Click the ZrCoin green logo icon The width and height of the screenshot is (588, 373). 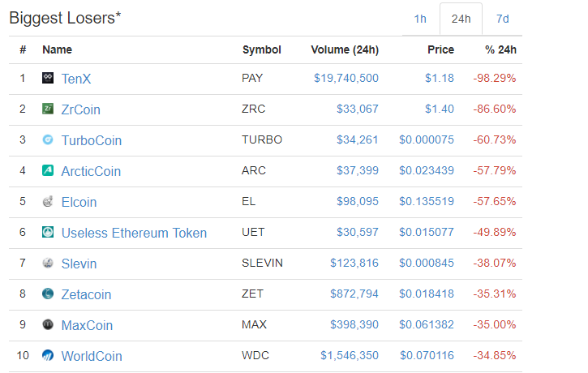coord(48,109)
